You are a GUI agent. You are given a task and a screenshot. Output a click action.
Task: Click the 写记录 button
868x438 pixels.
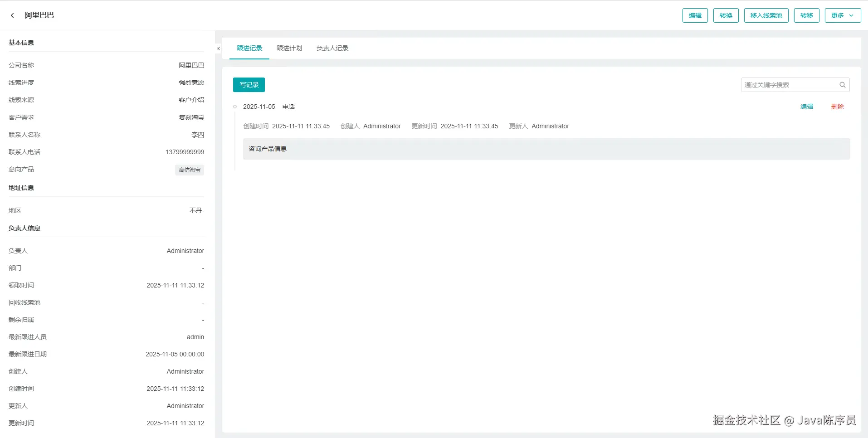pyautogui.click(x=249, y=85)
